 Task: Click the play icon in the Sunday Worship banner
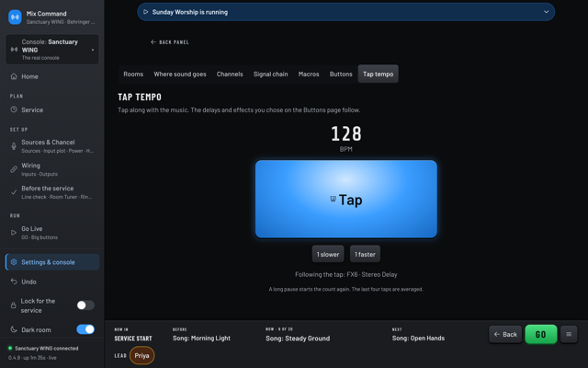146,12
